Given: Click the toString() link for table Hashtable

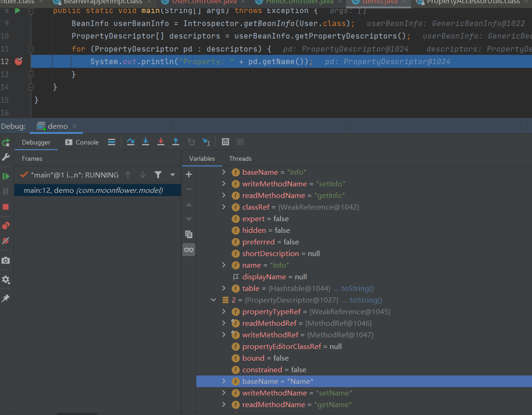Looking at the screenshot, I should click(x=357, y=289).
